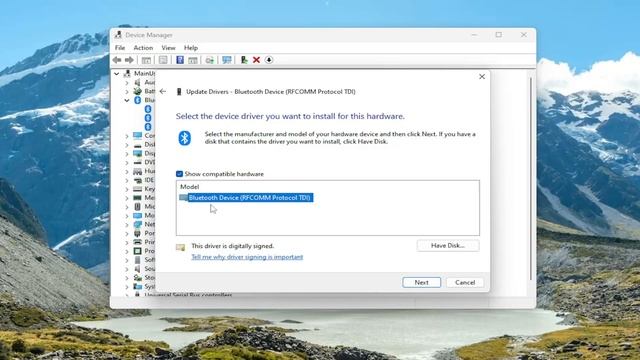Click the Device Manager vertical scrollbar
Screen dimensions: 640x360
(x=531, y=180)
